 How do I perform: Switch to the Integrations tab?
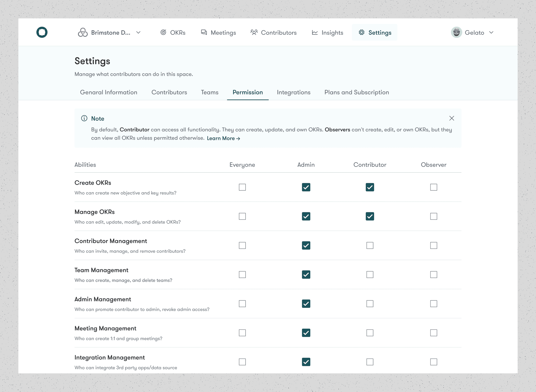click(x=293, y=92)
